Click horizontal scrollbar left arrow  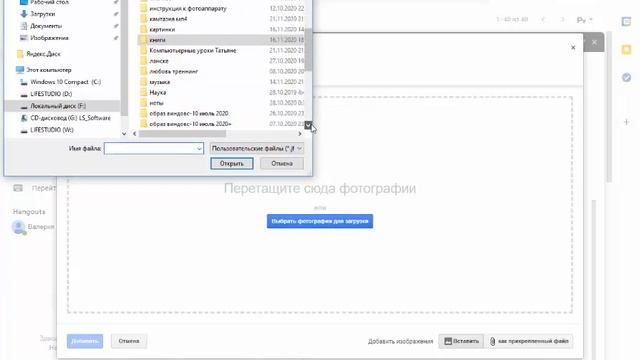[x=135, y=133]
